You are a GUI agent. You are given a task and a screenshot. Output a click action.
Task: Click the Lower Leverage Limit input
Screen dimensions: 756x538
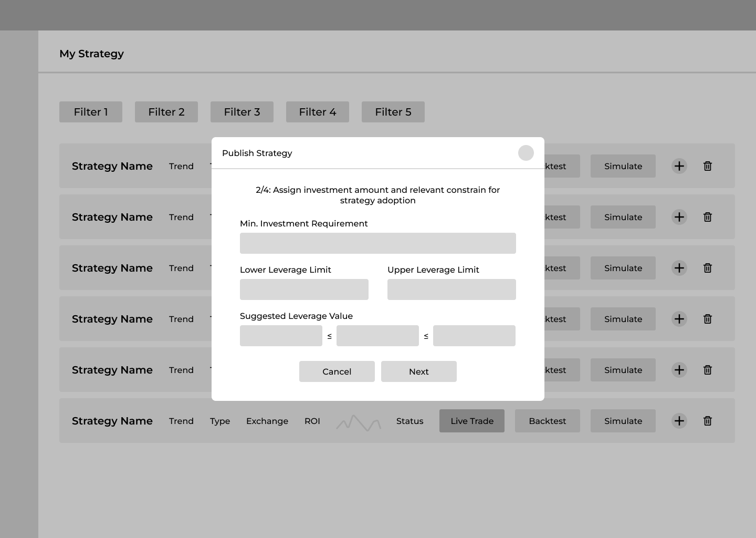point(304,289)
